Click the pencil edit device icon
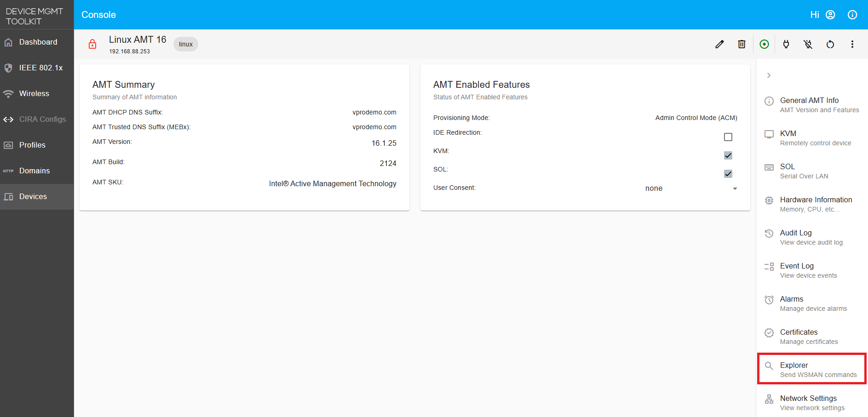The width and height of the screenshot is (868, 417). click(x=719, y=44)
